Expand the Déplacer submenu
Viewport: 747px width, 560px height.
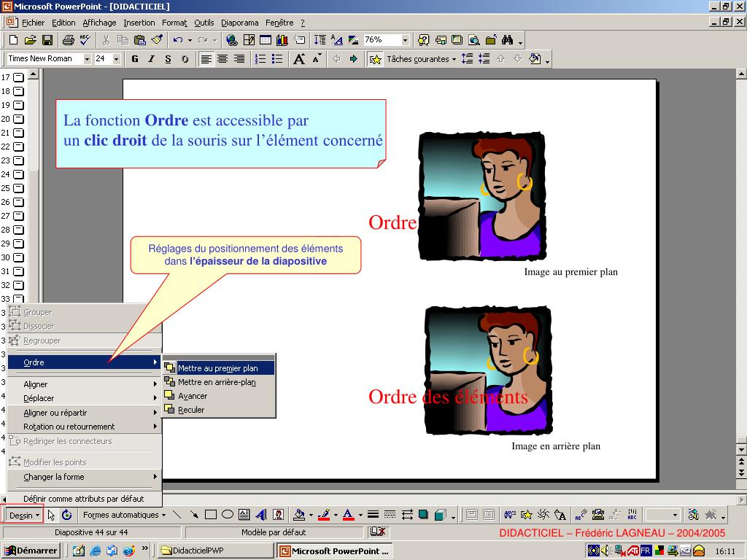tap(85, 398)
